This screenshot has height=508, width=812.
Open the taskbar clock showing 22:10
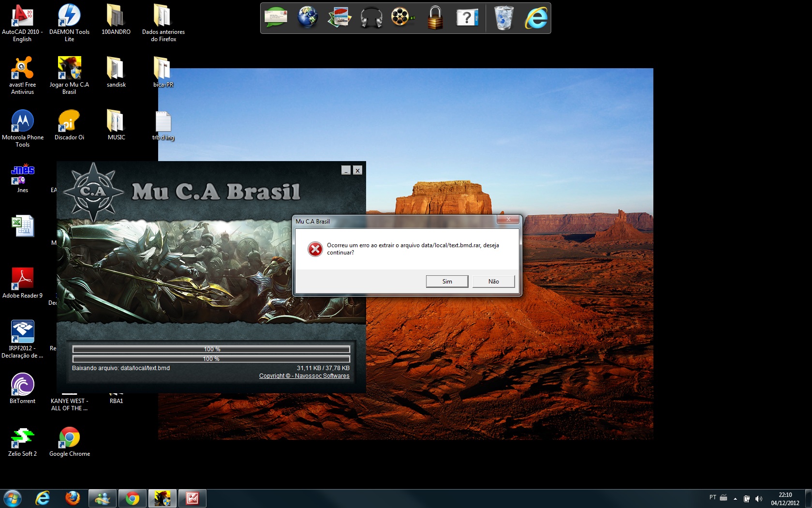pyautogui.click(x=785, y=499)
